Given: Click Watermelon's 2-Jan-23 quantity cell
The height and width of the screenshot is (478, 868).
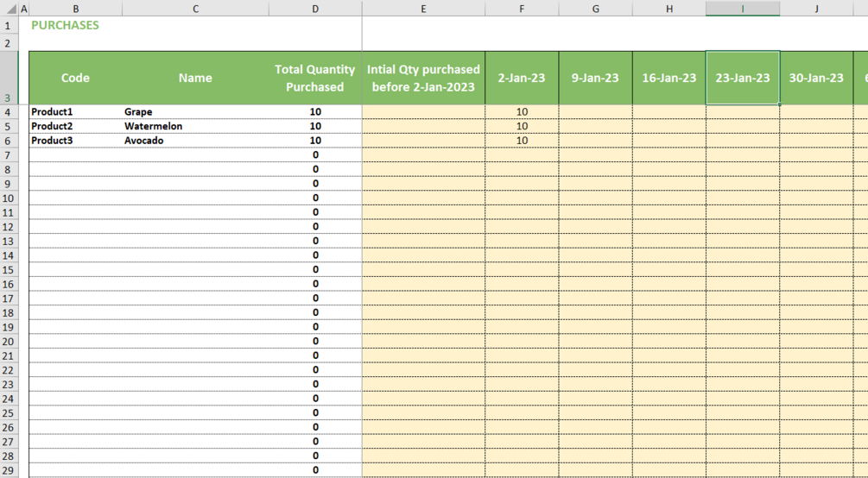Looking at the screenshot, I should coord(522,126).
